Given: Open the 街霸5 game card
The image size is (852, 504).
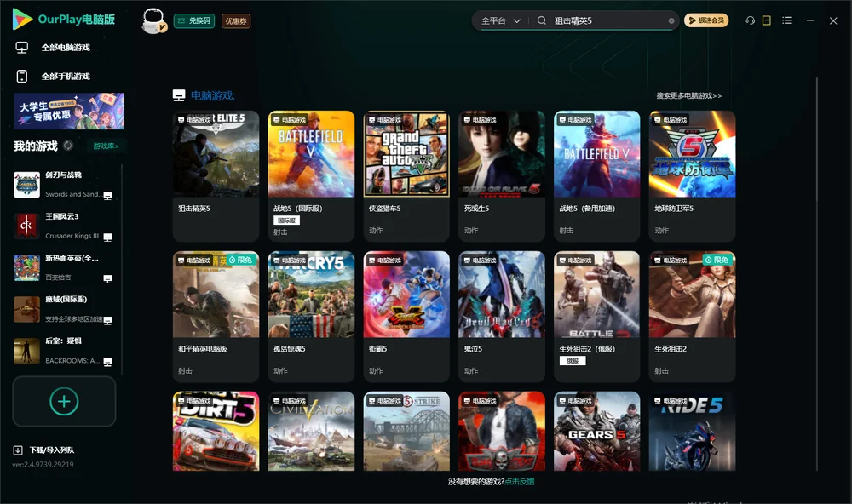Looking at the screenshot, I should (x=406, y=317).
